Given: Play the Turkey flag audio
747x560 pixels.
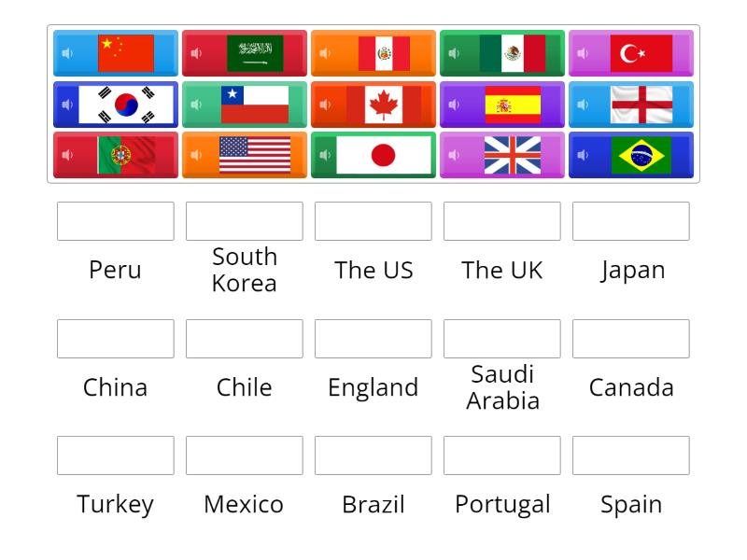Looking at the screenshot, I should (581, 53).
